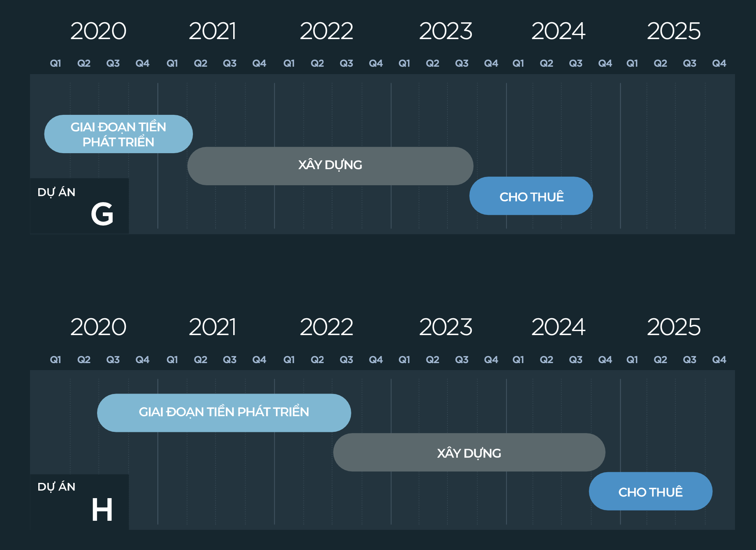Click the 2021 year heading above Project H

coord(213,327)
